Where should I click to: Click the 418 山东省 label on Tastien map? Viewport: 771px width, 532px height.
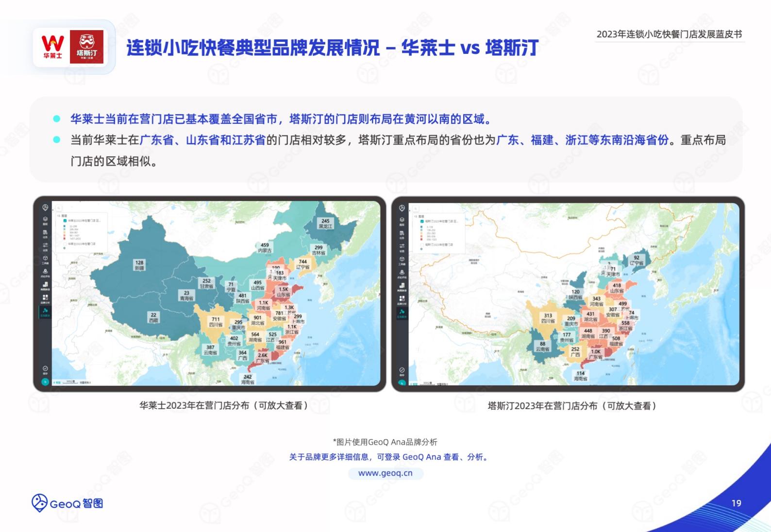point(617,288)
